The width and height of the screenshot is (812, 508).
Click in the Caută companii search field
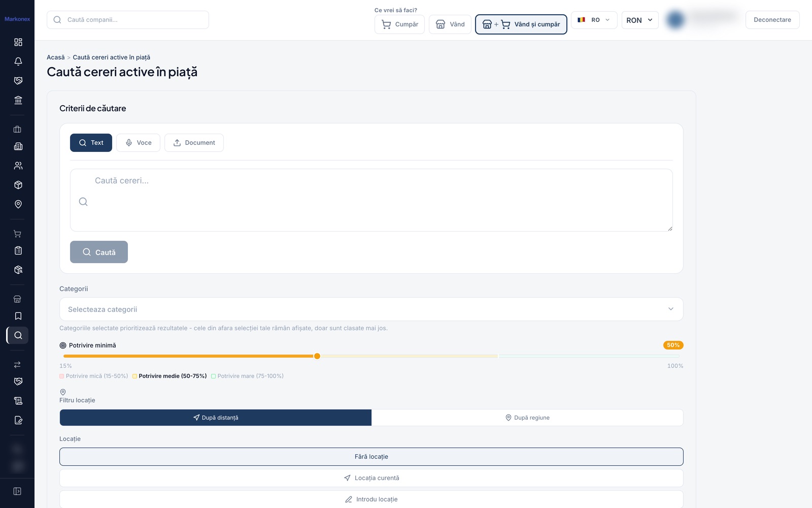tap(128, 20)
